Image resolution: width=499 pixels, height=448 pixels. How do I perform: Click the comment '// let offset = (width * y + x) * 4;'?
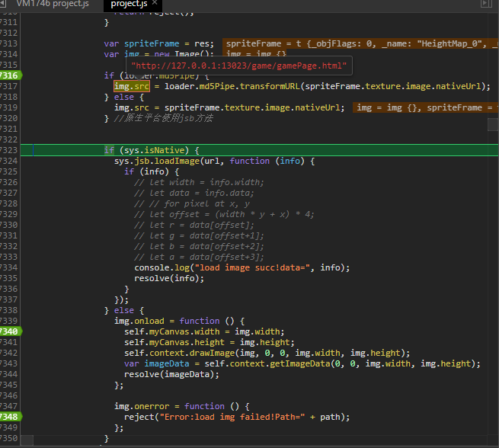(224, 214)
